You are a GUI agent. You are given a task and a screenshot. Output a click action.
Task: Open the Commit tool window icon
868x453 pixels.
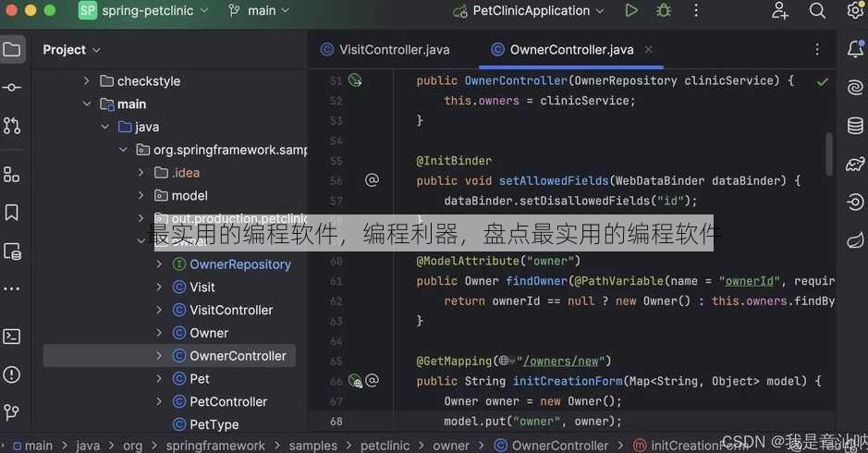click(x=12, y=88)
